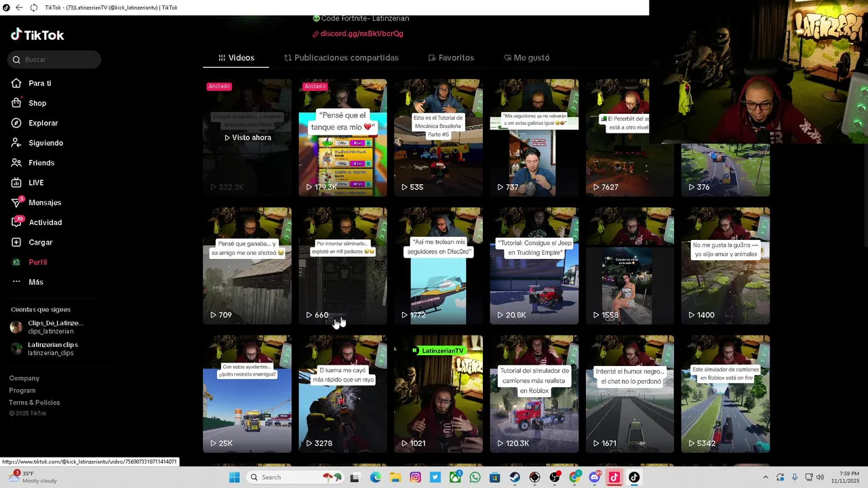Click the Terms & Policies link
This screenshot has width=868, height=488.
[35, 403]
